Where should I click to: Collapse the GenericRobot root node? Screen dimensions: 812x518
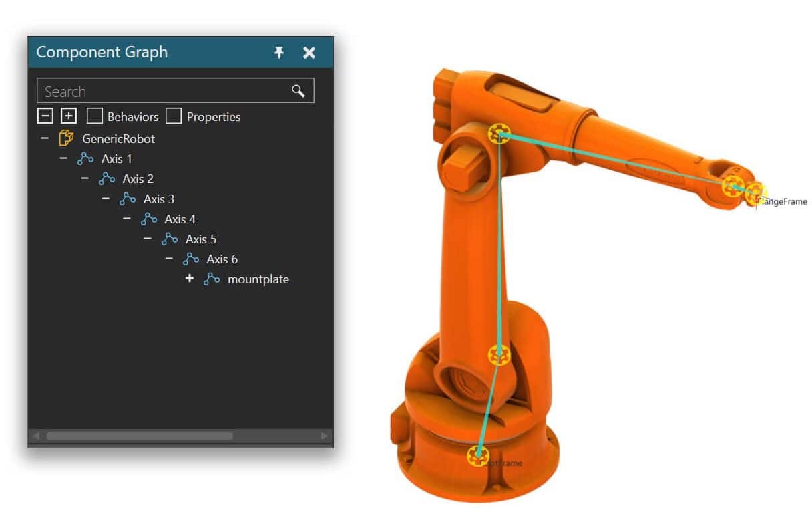click(45, 138)
